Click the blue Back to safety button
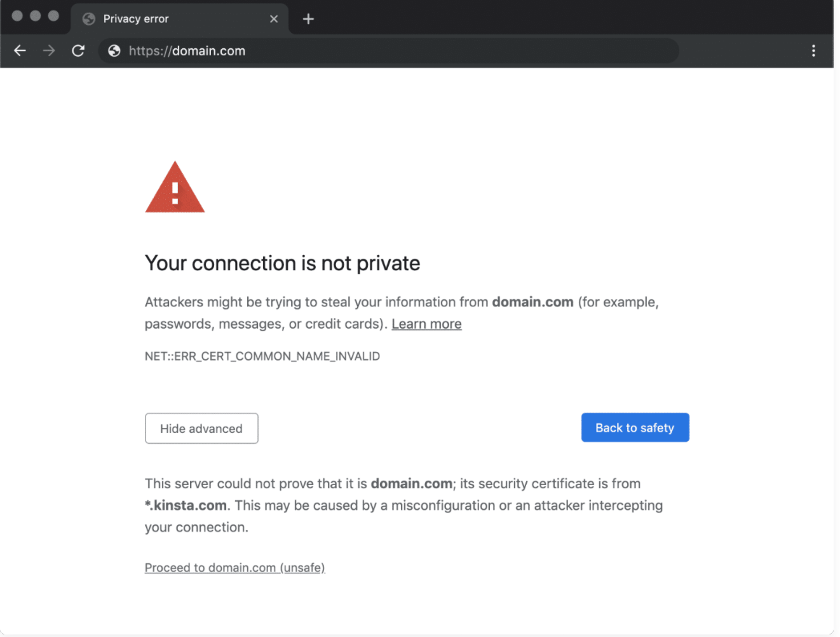 635,428
